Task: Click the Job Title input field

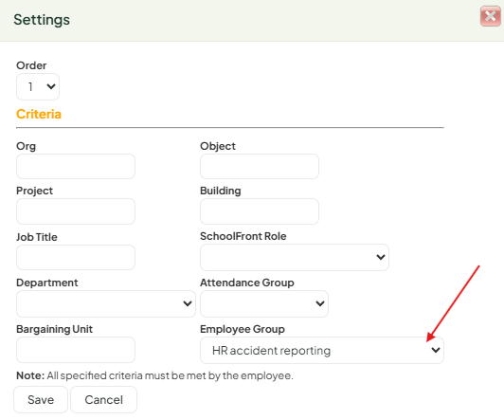Action: (x=76, y=257)
